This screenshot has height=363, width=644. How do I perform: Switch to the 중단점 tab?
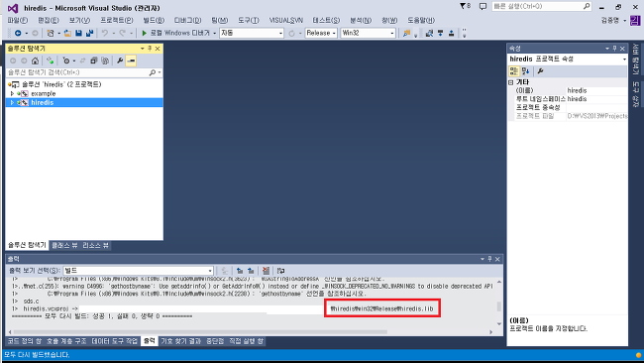[x=215, y=341]
